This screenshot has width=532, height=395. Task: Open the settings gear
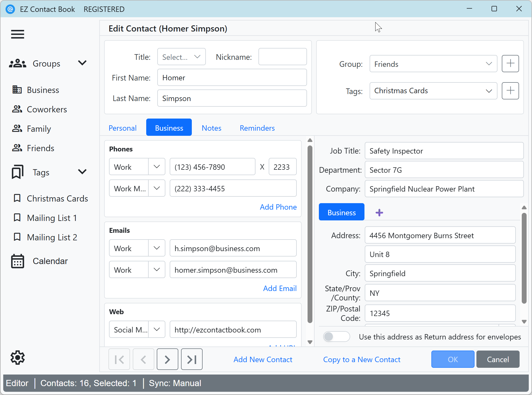click(x=17, y=358)
